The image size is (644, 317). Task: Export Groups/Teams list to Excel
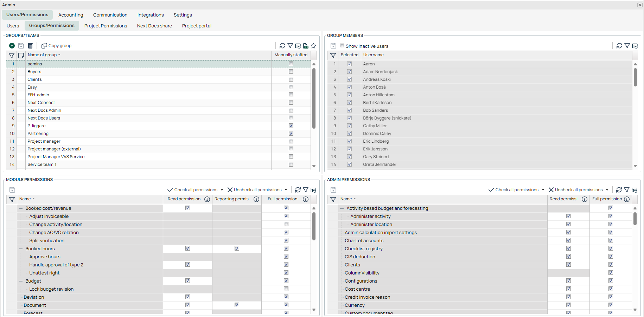[306, 46]
